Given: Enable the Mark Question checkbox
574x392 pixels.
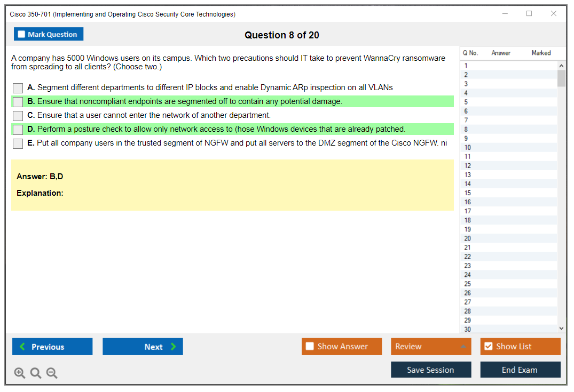Looking at the screenshot, I should [21, 34].
